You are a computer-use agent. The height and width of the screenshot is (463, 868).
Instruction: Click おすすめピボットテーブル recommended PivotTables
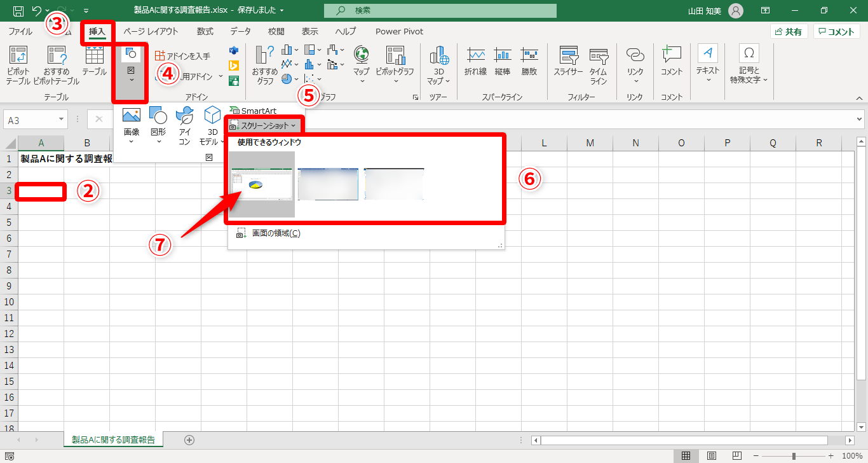coord(57,66)
